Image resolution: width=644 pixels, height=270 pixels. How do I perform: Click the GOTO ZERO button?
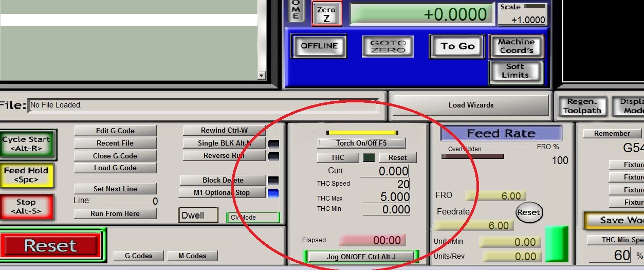[x=388, y=47]
